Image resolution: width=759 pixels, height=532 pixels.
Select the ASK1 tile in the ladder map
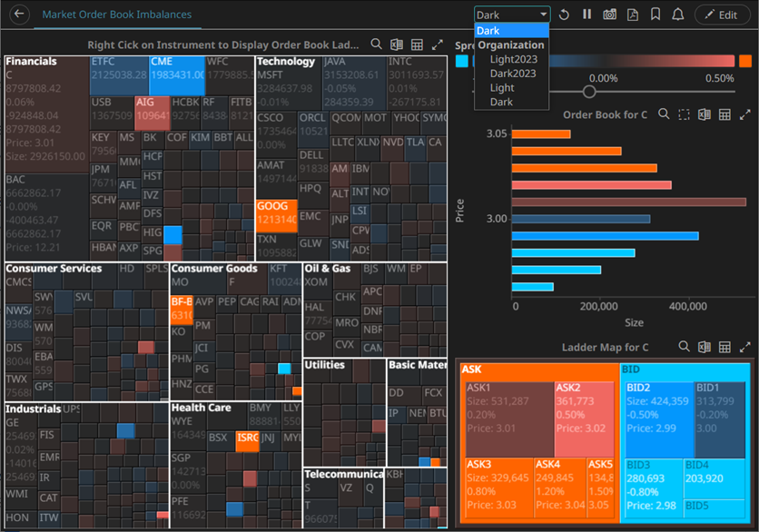(509, 419)
